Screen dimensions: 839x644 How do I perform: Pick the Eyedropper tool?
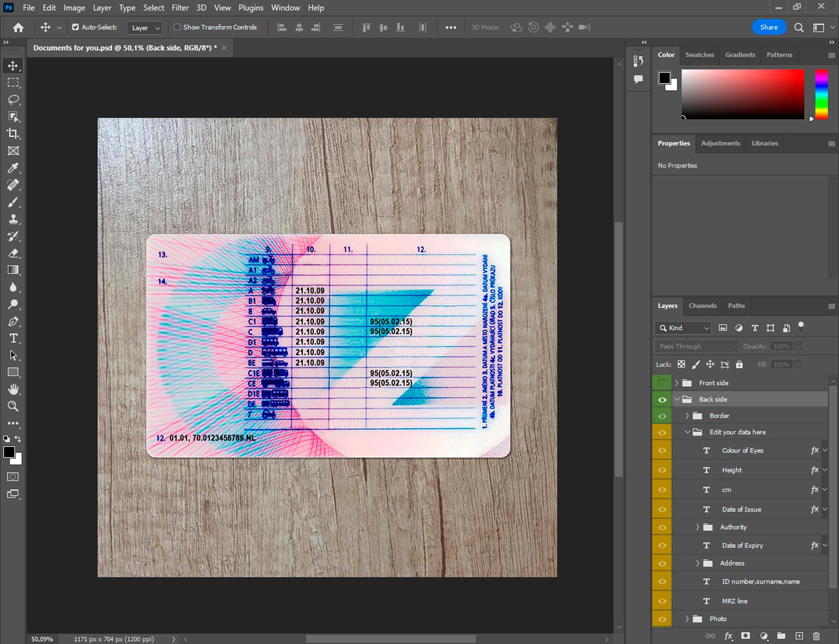[13, 168]
